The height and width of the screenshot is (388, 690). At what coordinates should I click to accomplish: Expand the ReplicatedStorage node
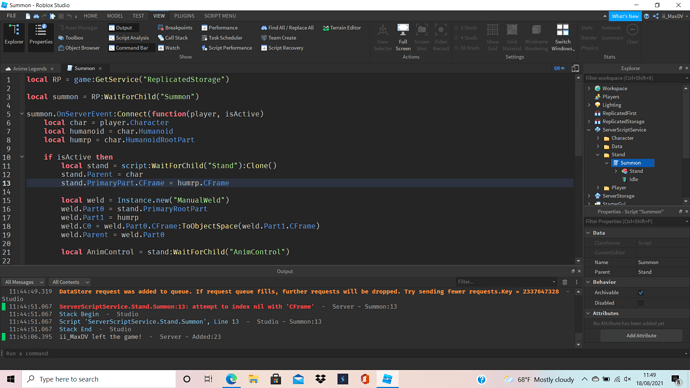tap(589, 121)
